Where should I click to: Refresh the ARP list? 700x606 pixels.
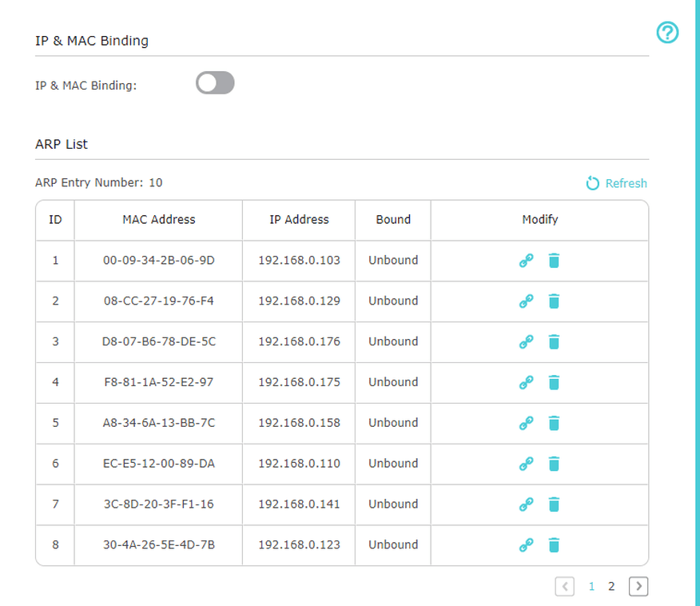click(x=617, y=183)
